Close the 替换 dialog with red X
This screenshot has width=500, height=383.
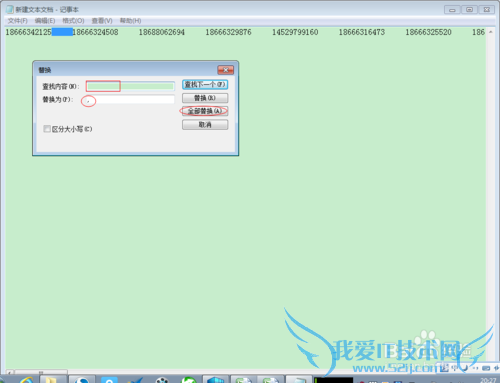(226, 70)
